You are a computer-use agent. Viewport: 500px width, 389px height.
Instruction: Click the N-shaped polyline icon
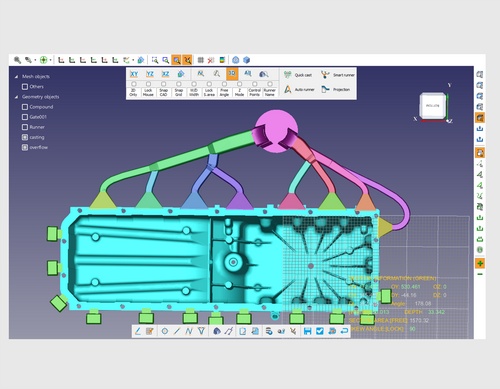click(189, 331)
